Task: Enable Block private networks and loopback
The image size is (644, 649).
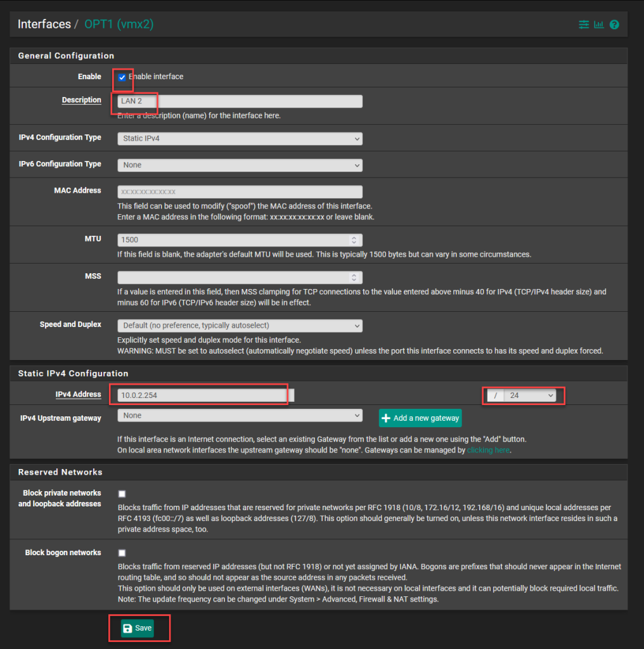Action: (122, 494)
